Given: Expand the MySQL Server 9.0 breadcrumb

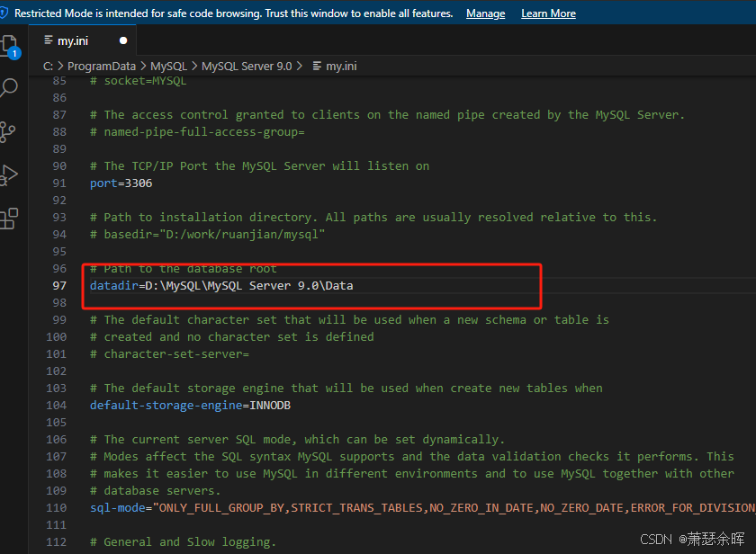Looking at the screenshot, I should coord(247,66).
